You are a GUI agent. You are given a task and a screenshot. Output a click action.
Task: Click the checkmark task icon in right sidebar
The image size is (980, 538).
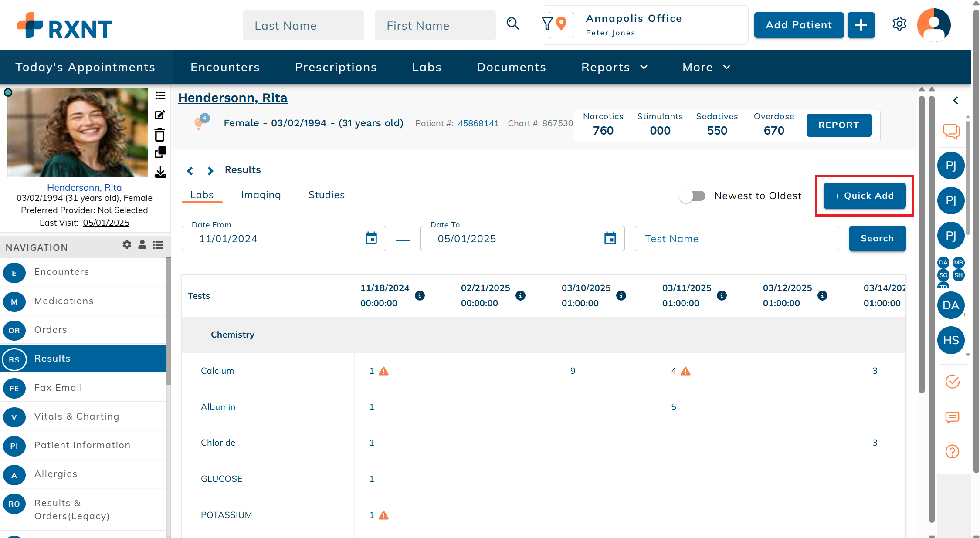[x=952, y=382]
